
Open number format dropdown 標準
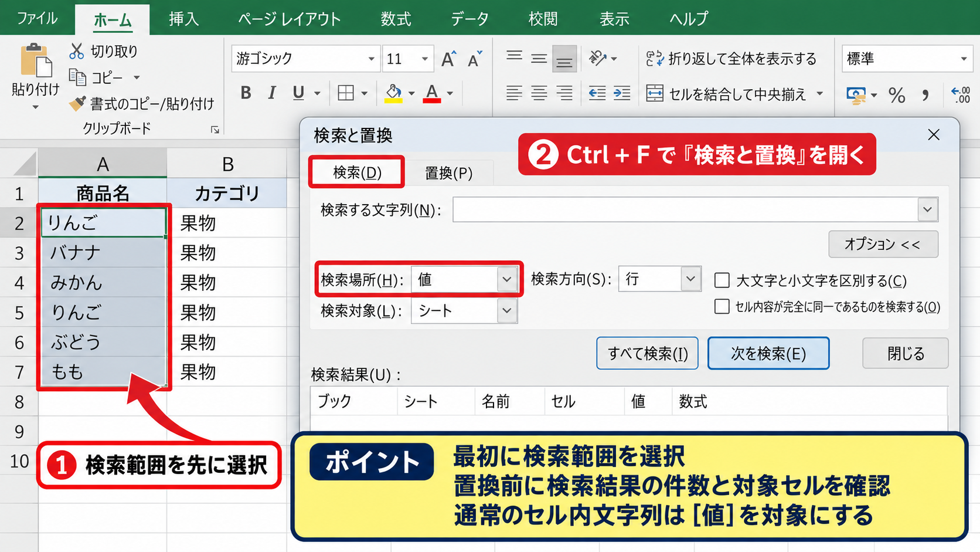tap(964, 59)
